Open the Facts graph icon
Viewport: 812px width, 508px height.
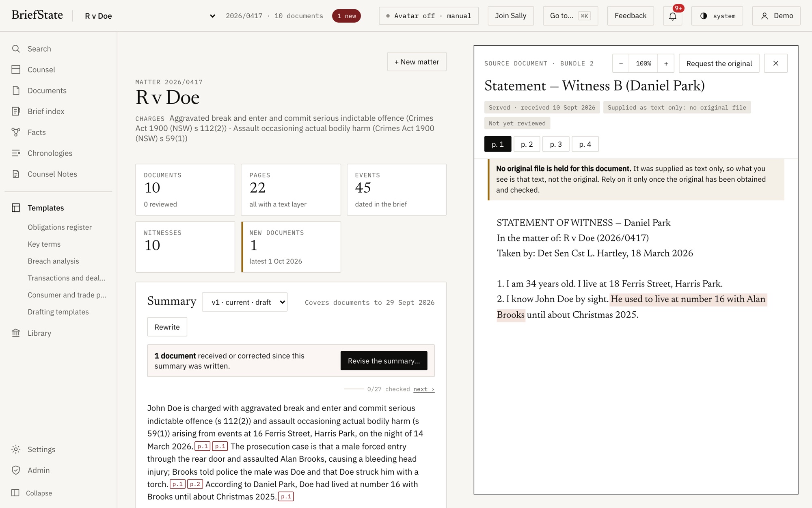coord(16,132)
